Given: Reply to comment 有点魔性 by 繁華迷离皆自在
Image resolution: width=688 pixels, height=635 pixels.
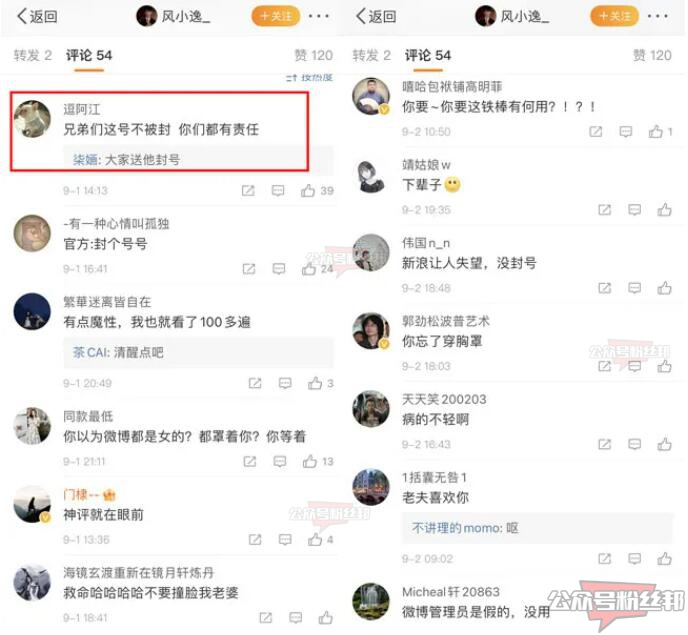Looking at the screenshot, I should (285, 383).
